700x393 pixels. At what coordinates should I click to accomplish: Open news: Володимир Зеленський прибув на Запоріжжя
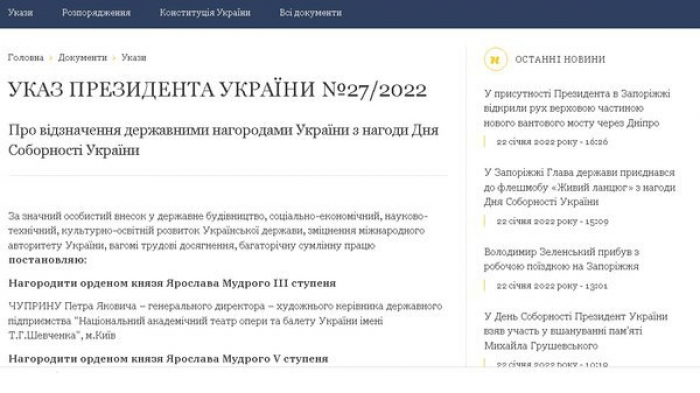562,259
